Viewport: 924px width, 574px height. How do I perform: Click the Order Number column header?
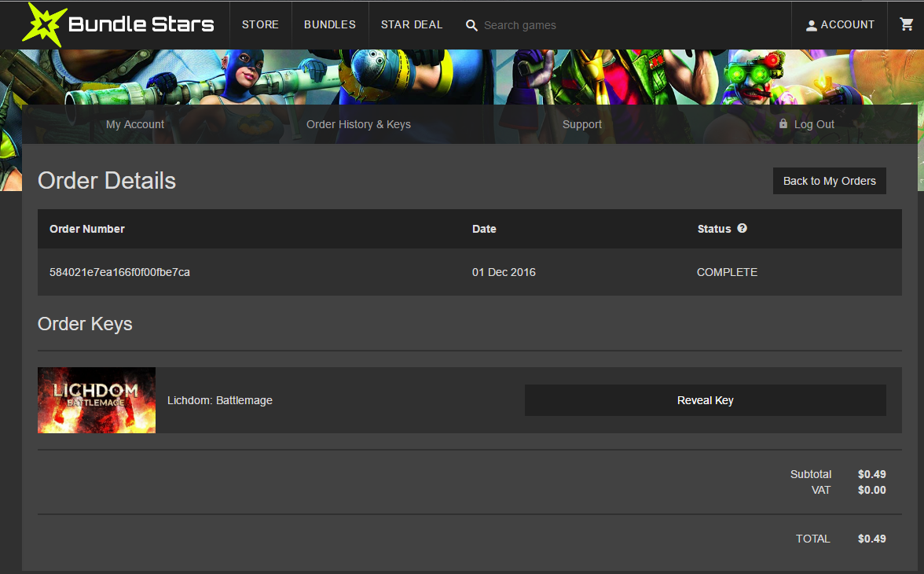(x=87, y=229)
